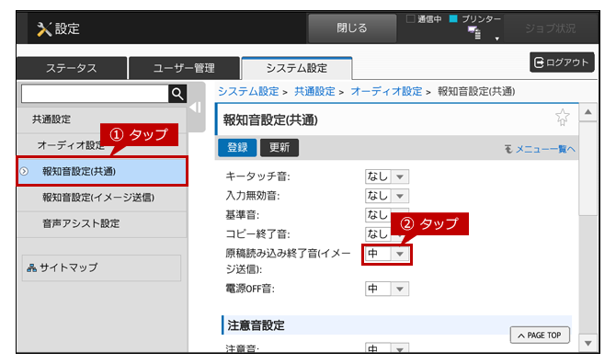Select 音声アシスト設定 in the sidebar

[x=102, y=223]
